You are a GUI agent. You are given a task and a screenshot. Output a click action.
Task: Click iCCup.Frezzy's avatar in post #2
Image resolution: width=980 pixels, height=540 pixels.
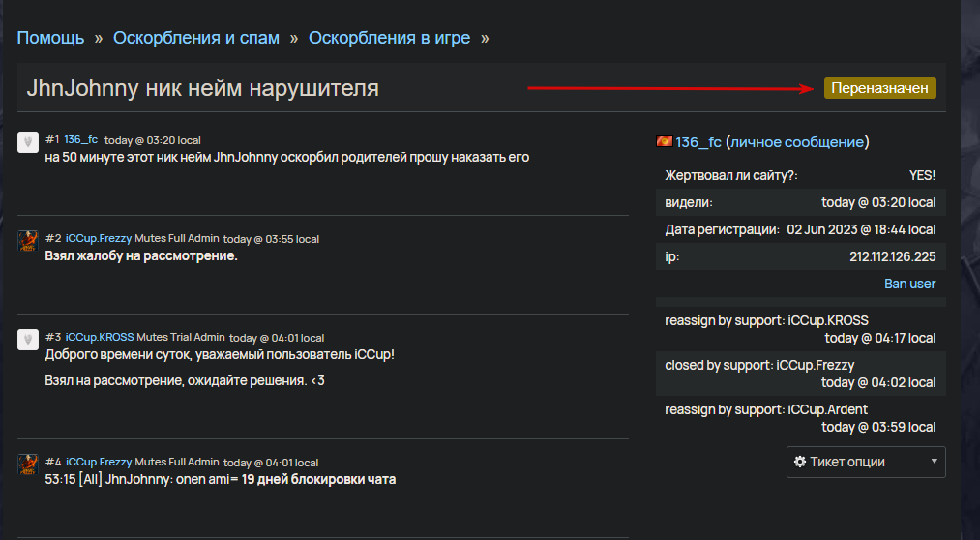point(27,241)
